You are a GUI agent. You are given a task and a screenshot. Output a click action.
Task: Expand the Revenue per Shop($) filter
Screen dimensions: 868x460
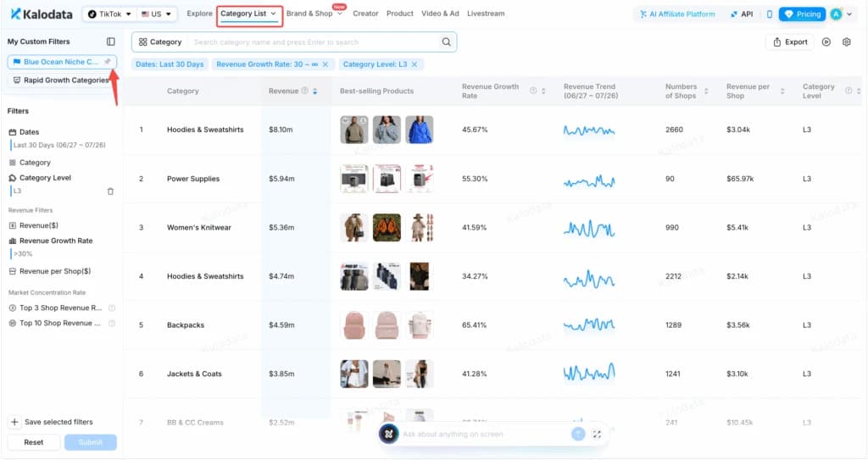pos(50,271)
